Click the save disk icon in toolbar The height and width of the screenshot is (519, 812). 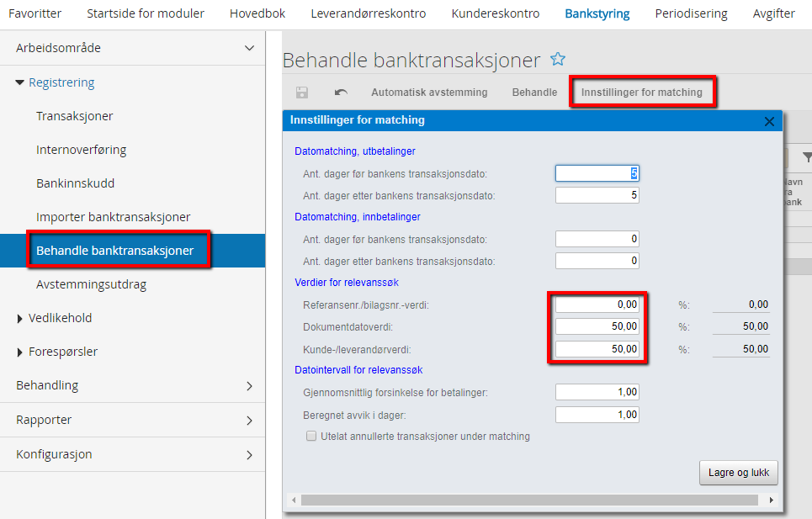(302, 92)
